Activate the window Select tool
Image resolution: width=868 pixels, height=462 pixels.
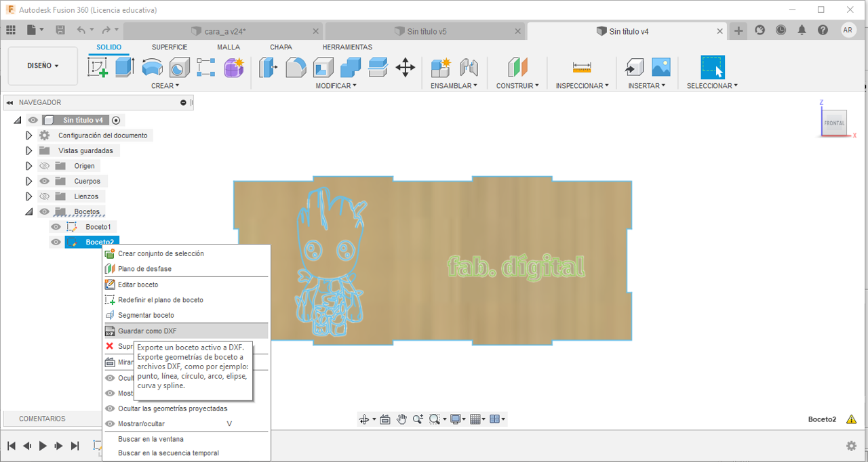(x=712, y=67)
